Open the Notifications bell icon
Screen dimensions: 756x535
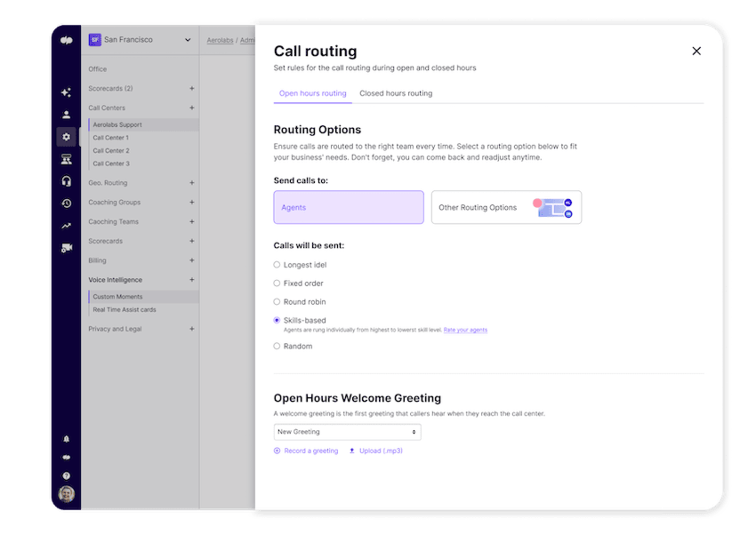[x=66, y=438]
